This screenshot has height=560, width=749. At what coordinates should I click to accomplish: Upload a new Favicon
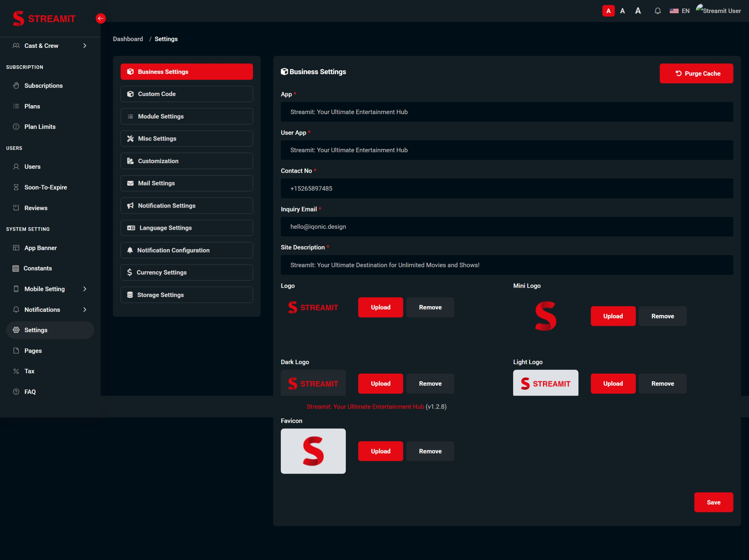(381, 451)
